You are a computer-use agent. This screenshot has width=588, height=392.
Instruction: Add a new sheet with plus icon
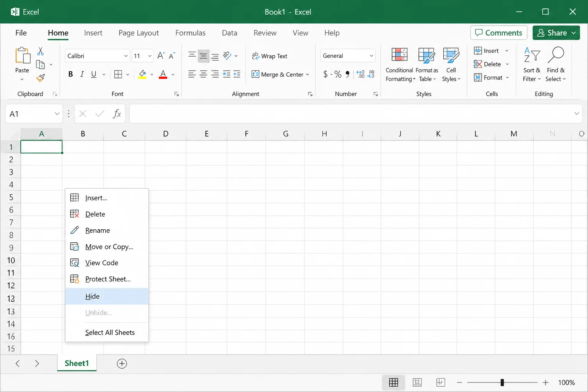pyautogui.click(x=122, y=364)
